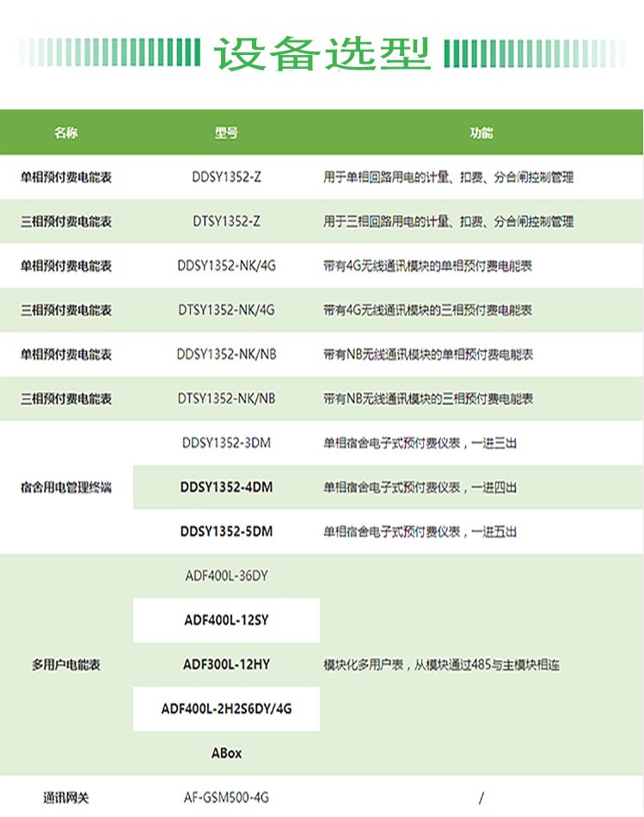Select model DDSY1352-Z

pyautogui.click(x=226, y=177)
